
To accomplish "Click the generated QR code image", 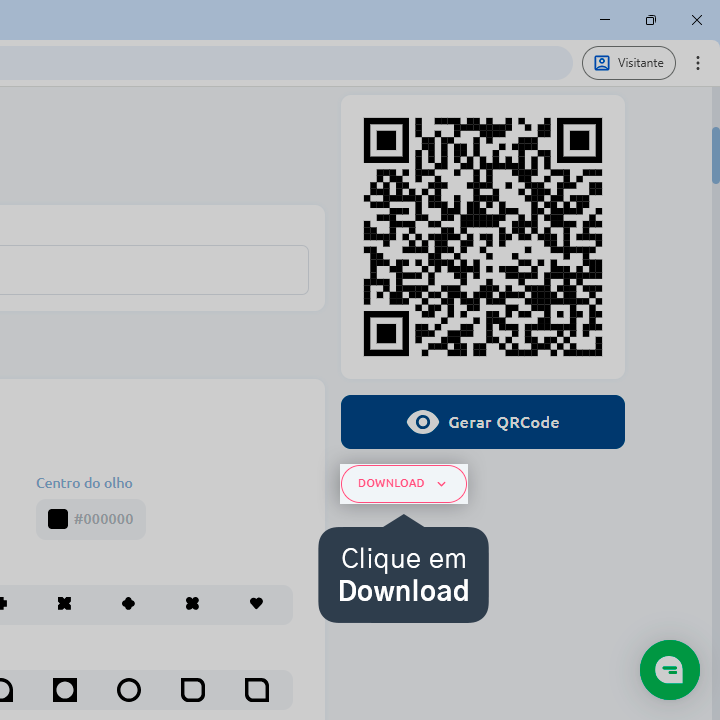I will pos(483,237).
